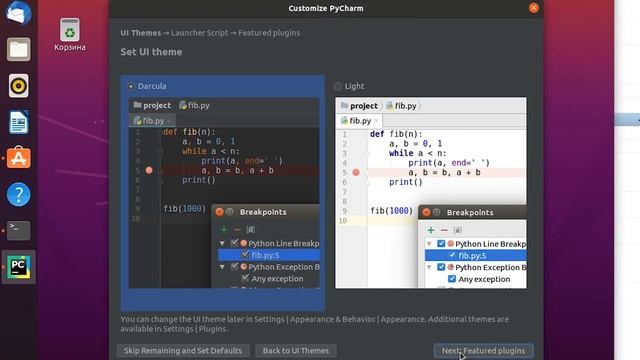640x360 pixels.
Task: Click the fib.py tab in Darcula preview
Action: pos(152,120)
